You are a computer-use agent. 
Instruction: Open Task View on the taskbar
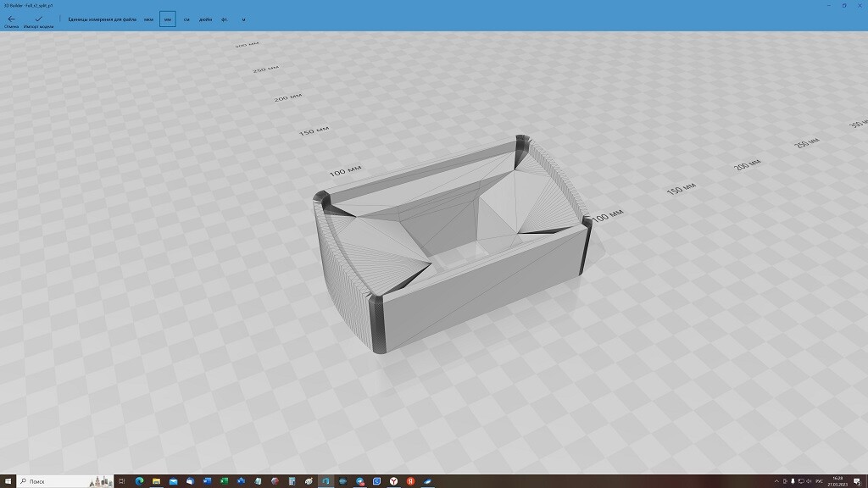pos(122,481)
